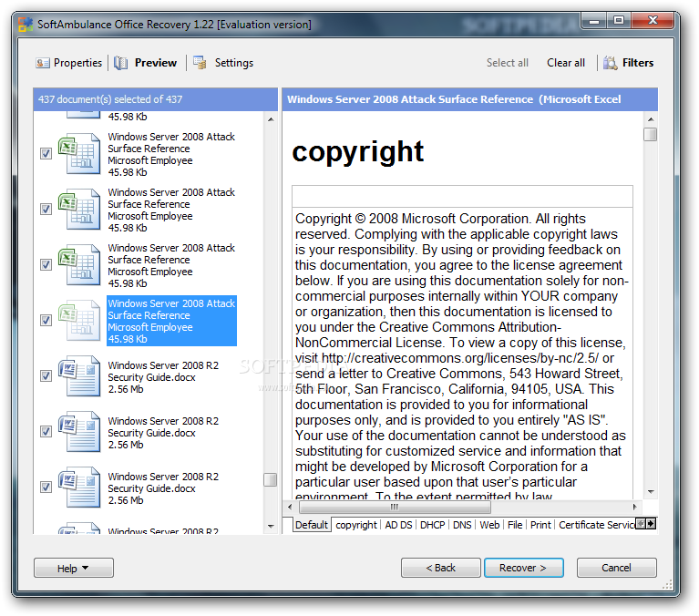The image size is (699, 616).
Task: Click the preview horizontal scrollbar thumb
Action: 395,507
